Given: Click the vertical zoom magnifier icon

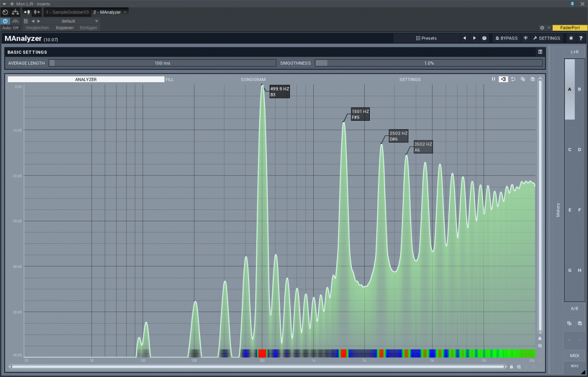Looking at the screenshot, I should click(x=540, y=346).
